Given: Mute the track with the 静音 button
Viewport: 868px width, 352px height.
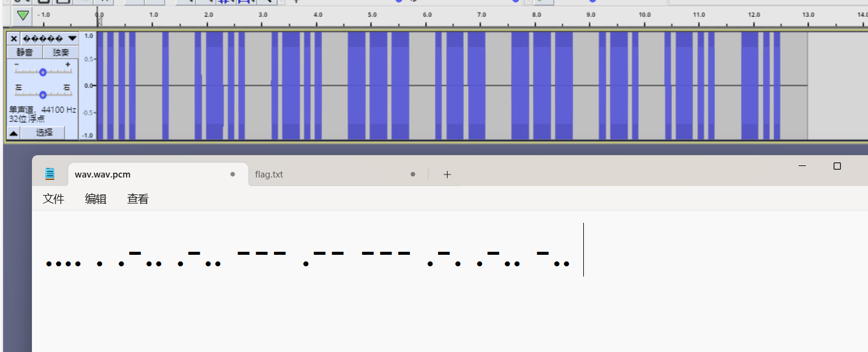Looking at the screenshot, I should pyautogui.click(x=25, y=53).
